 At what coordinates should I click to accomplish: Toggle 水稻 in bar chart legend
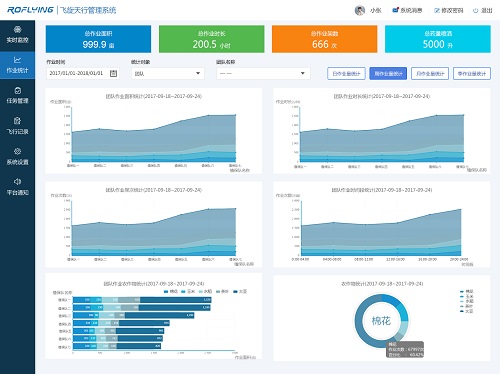pos(205,291)
